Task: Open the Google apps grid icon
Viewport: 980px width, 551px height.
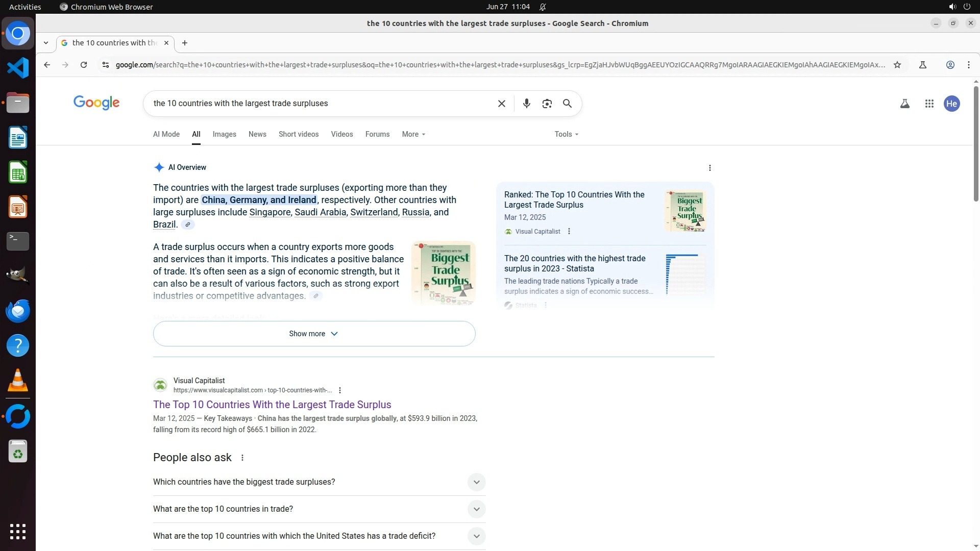Action: click(929, 104)
